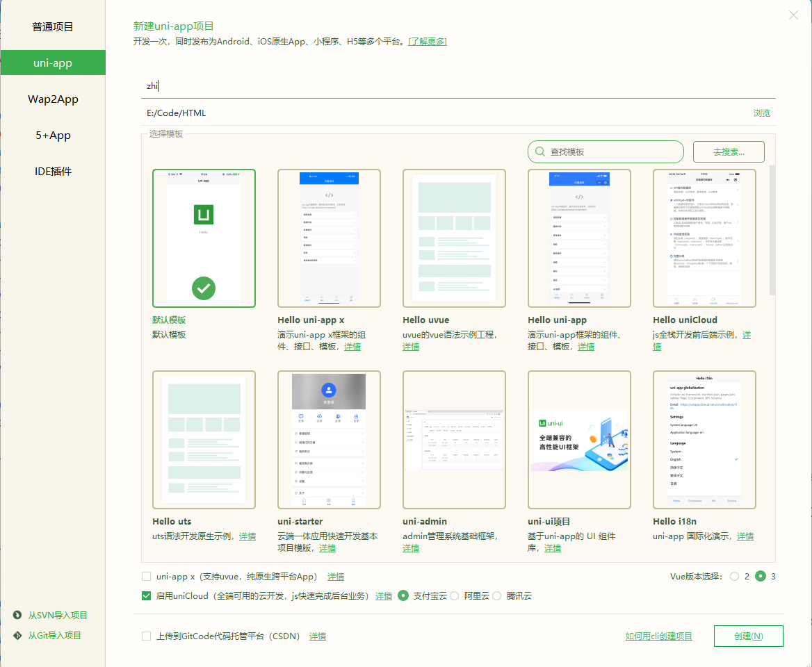812x667 pixels.
Task: Open 详情 link next to uni-app x checkbox
Action: point(336,577)
